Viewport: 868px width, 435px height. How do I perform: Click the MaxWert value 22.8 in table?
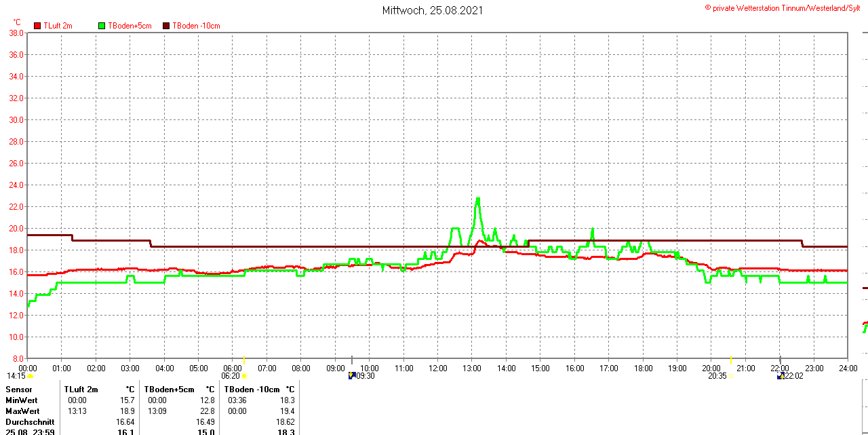205,411
